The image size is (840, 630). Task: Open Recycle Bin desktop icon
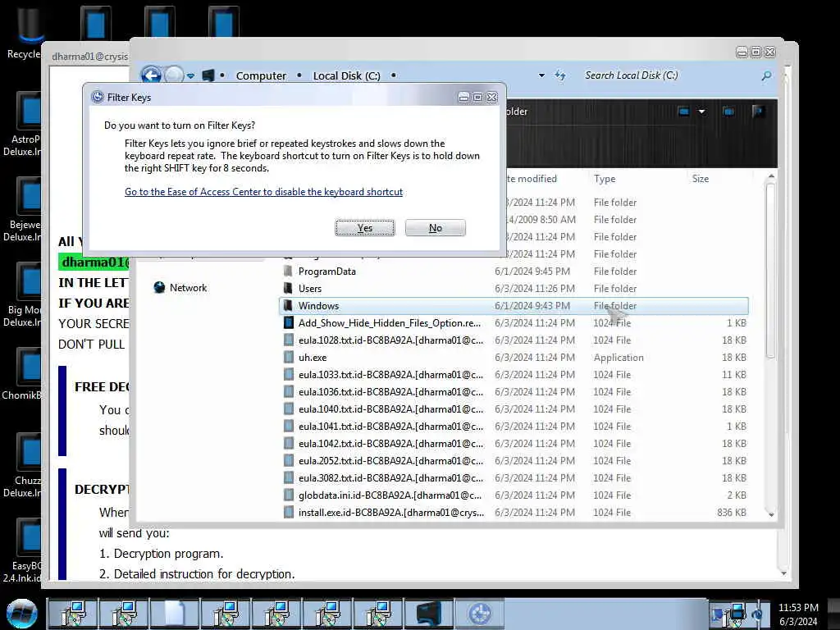(x=24, y=31)
